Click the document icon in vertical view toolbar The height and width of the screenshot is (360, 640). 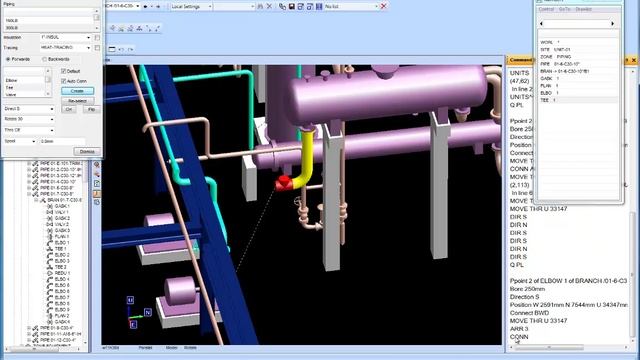click(97, 184)
